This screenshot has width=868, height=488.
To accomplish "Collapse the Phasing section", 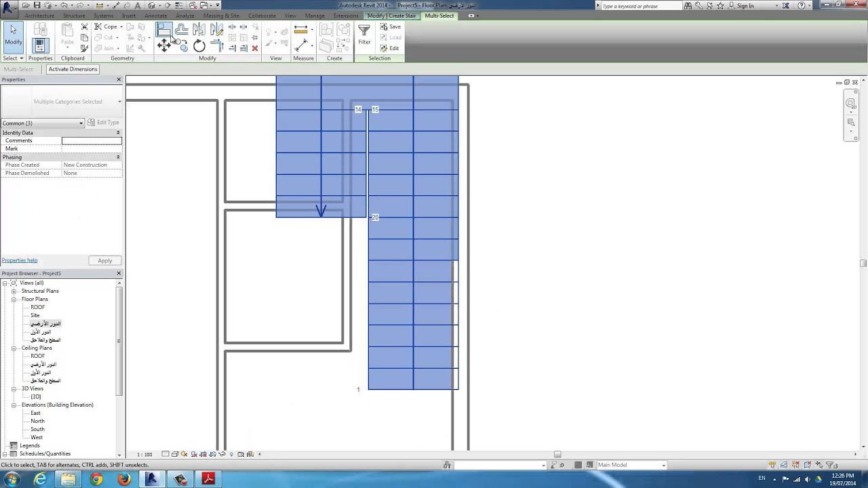I will 118,157.
